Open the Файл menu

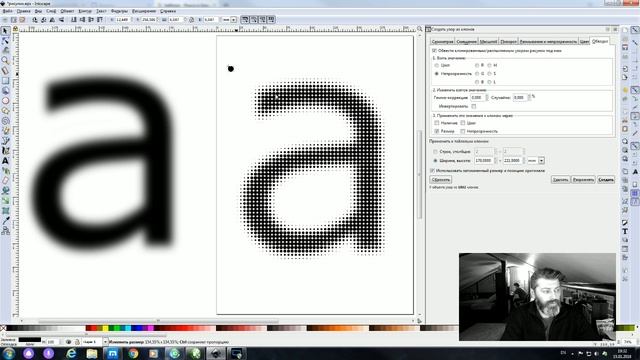pyautogui.click(x=7, y=11)
